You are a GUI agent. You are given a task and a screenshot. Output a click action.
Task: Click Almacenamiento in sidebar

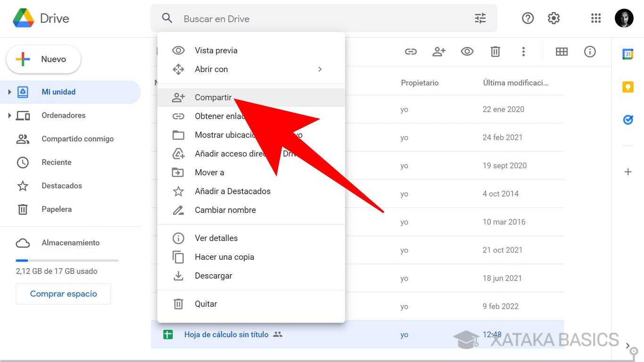pyautogui.click(x=71, y=243)
